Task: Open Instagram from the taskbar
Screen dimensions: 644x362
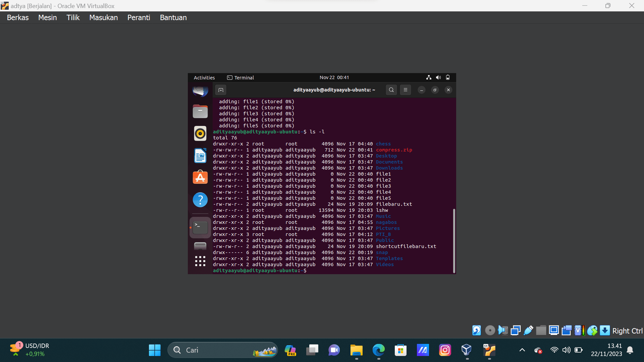Action: (445, 350)
